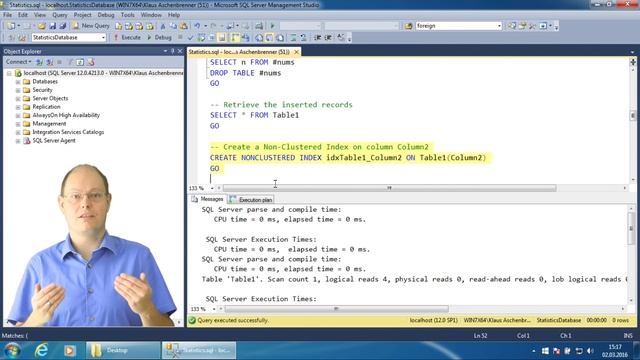
Task: Click the Messages pane horizontal scrollbar
Action: (336, 309)
